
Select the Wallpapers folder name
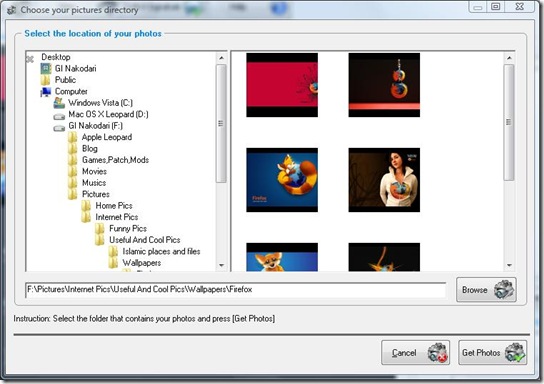142,263
